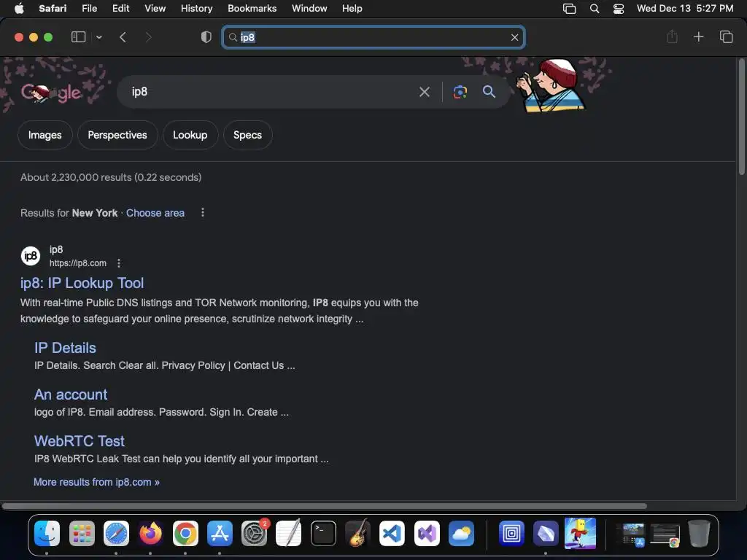Open the ip8: IP Lookup Tool result

82,283
